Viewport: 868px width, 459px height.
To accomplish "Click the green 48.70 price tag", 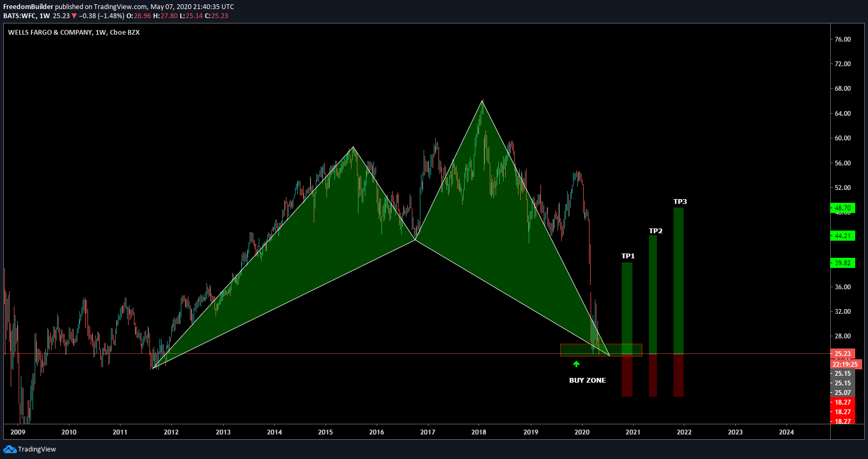I will (x=843, y=208).
